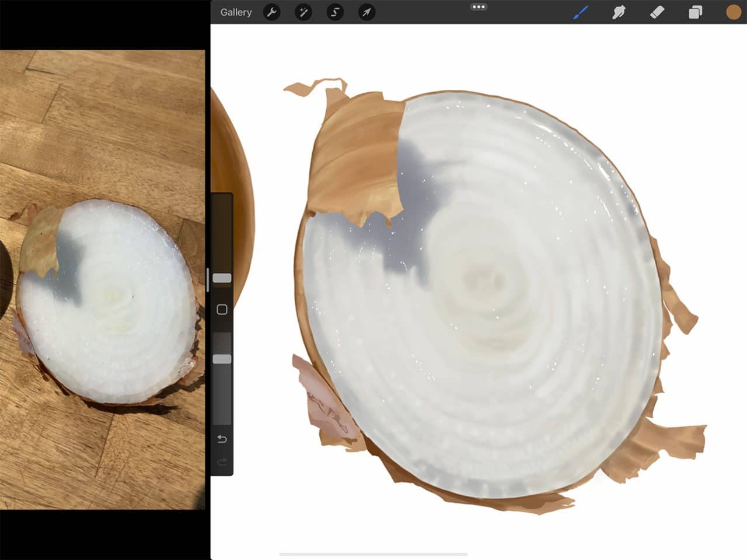Tap the sidebar grab handle beside the canvas
This screenshot has width=747, height=560.
[x=209, y=279]
